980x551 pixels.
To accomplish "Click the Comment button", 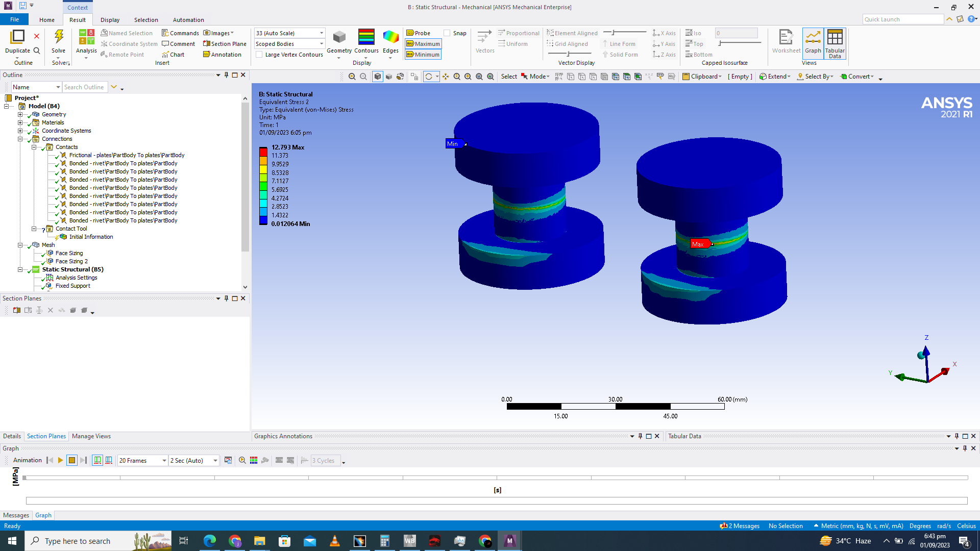I will (178, 44).
